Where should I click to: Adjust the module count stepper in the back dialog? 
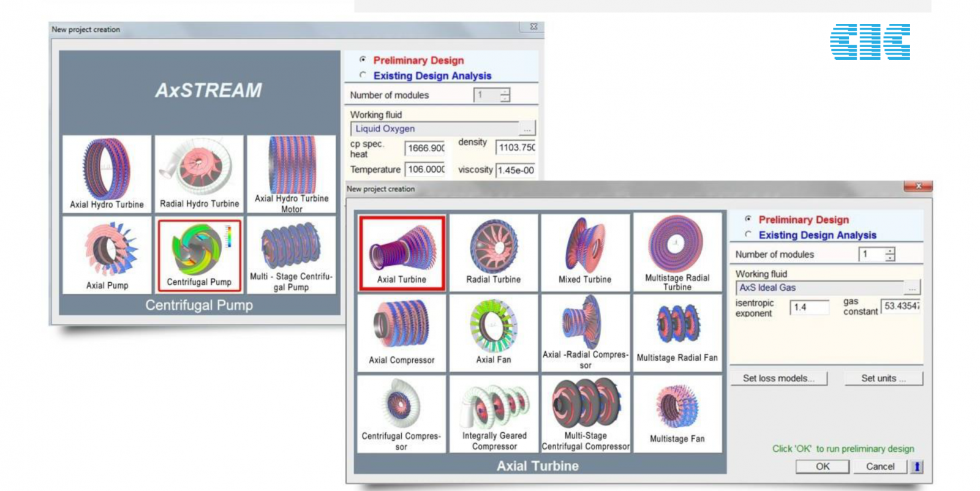tap(505, 95)
